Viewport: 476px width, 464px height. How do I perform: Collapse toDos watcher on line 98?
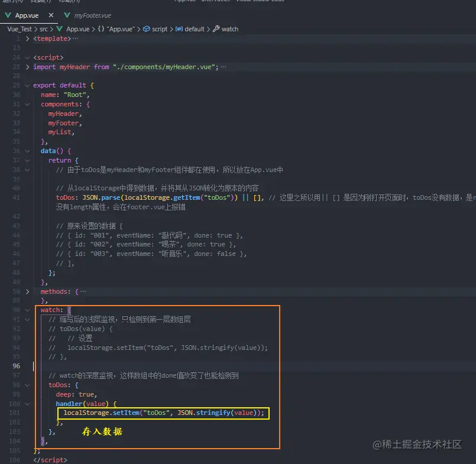coord(27,385)
